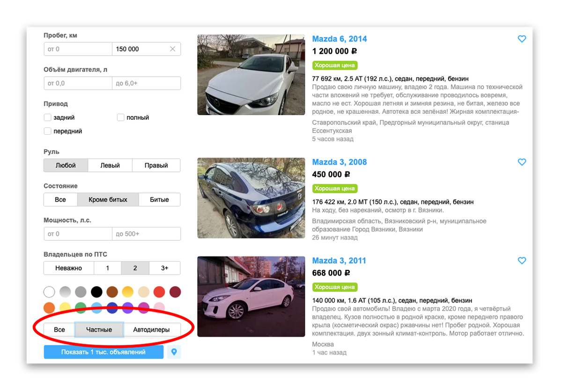The height and width of the screenshot is (392, 562).
Task: Pick the black color swatch
Action: [96, 292]
